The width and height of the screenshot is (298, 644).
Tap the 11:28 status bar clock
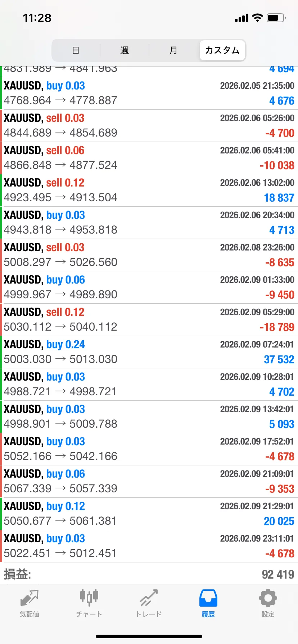[37, 18]
